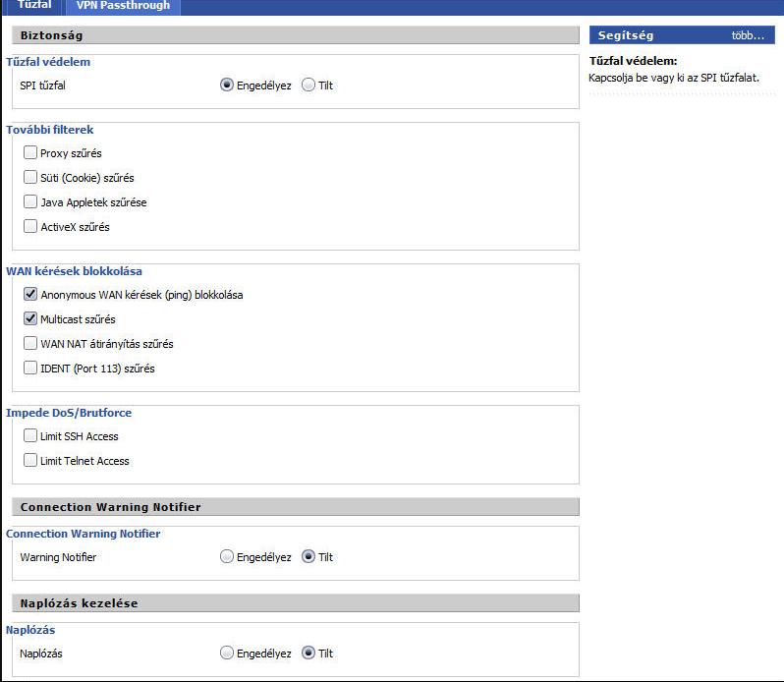This screenshot has height=682, width=784.
Task: Switch to the VPN Passthrough tab
Action: [x=123, y=6]
